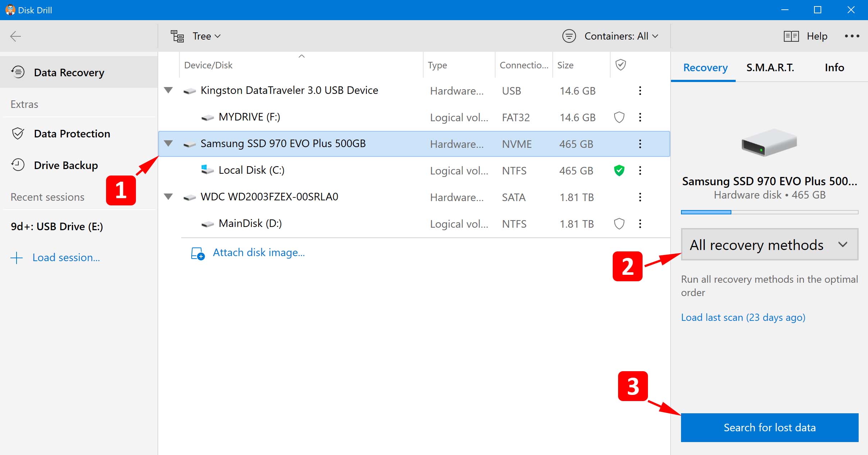This screenshot has width=868, height=455.
Task: Open recent session 9d+: USB Drive (E:)
Action: (x=57, y=226)
